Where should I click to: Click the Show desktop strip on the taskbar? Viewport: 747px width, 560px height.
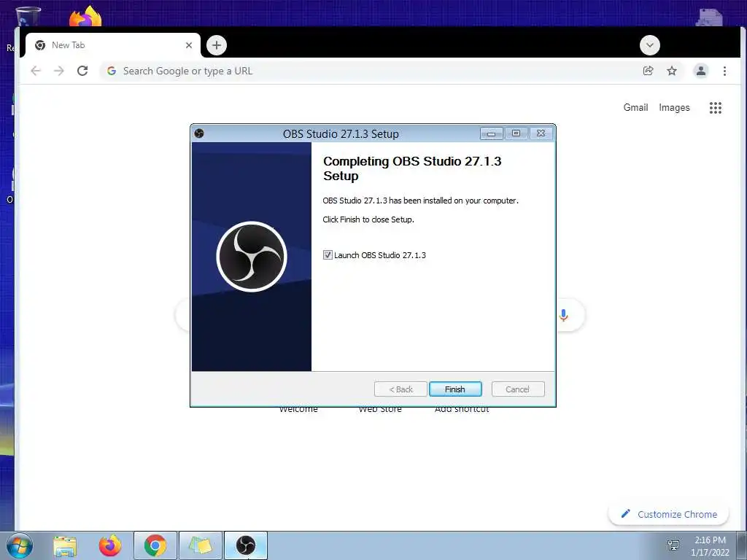pyautogui.click(x=742, y=545)
